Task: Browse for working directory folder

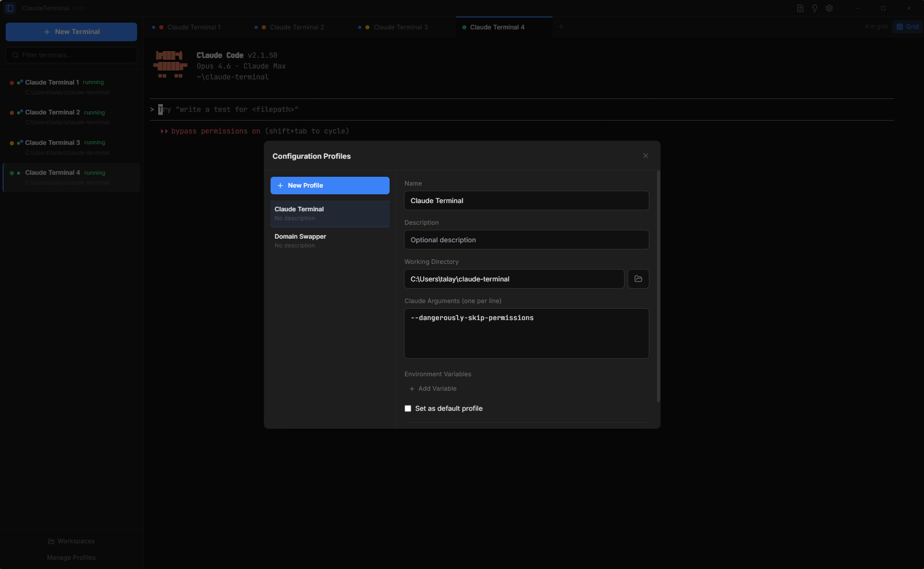Action: coord(638,279)
